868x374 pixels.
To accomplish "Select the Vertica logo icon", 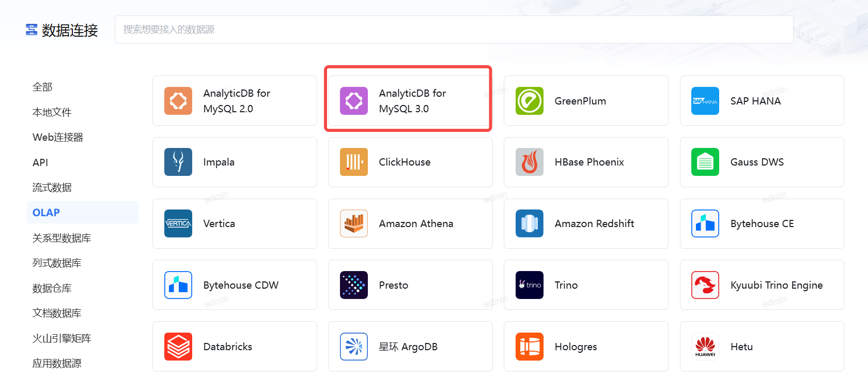I will click(178, 223).
